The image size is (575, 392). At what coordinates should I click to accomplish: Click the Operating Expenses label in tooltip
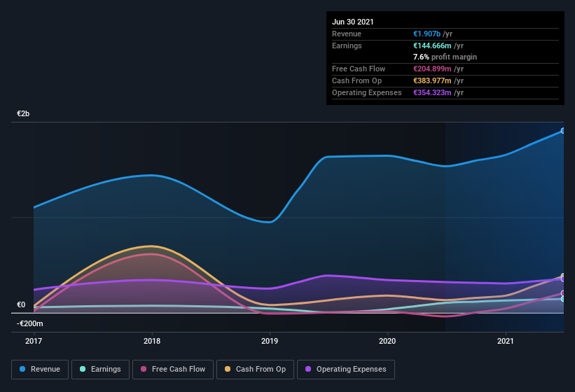[367, 92]
